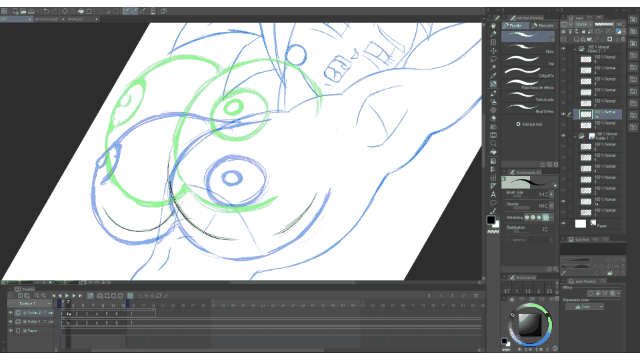Toggle visibility of Folder 2 layer folder
The height and width of the screenshot is (360, 640).
click(563, 49)
